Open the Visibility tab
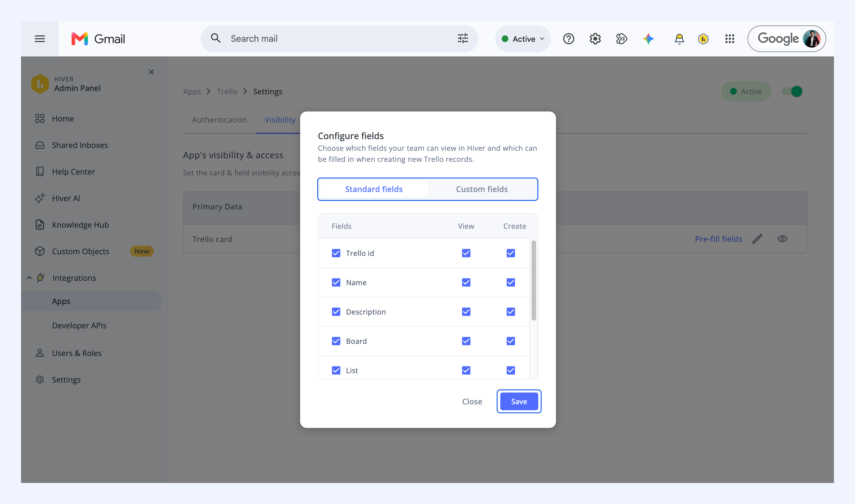Screen dimensions: 855x504 click(x=280, y=119)
